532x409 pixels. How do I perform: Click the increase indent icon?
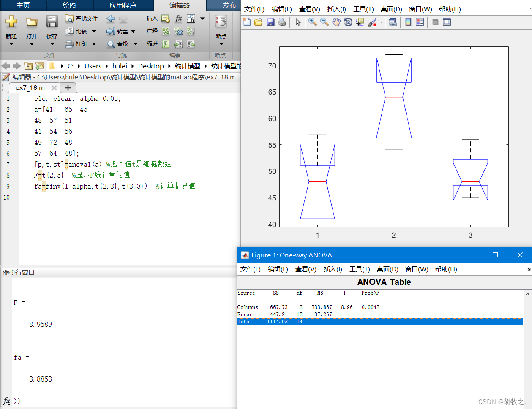(178, 44)
